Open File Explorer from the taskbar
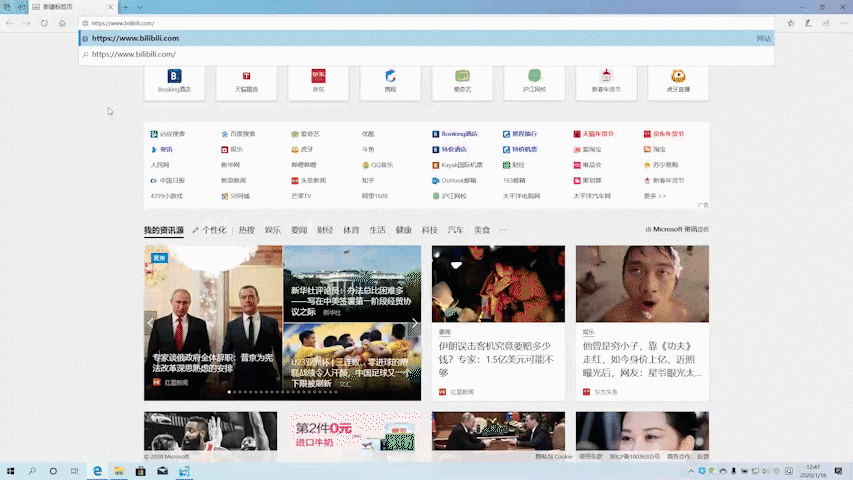Screen dimensions: 853x480 point(119,471)
